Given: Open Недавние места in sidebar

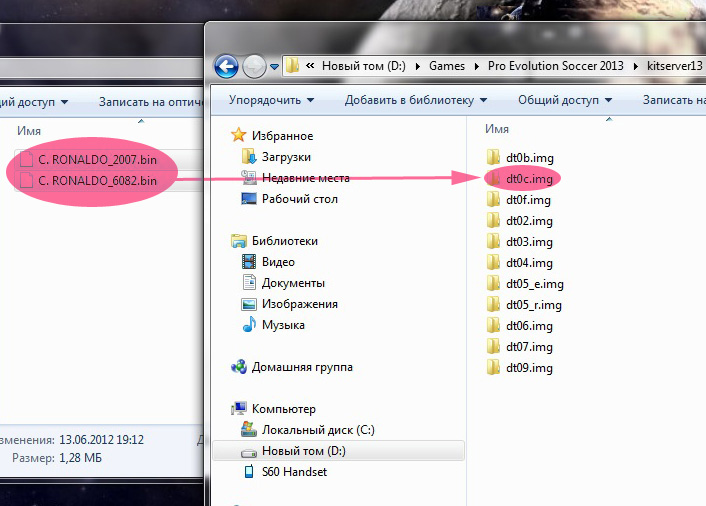Looking at the screenshot, I should 305,178.
